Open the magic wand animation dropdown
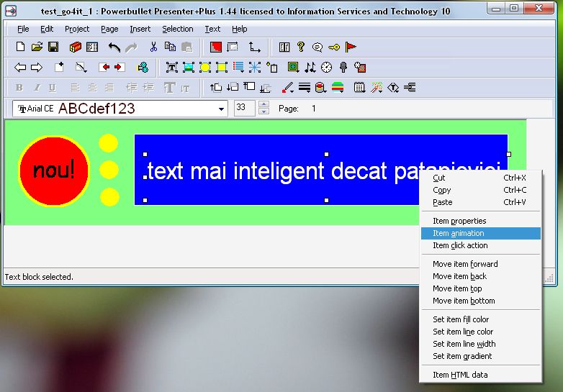The width and height of the screenshot is (563, 392). (x=377, y=87)
